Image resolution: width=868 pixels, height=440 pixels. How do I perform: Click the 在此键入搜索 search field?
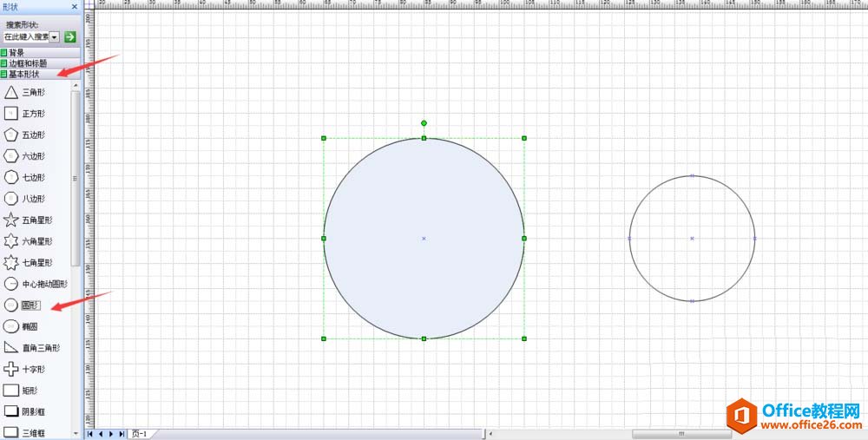pyautogui.click(x=26, y=37)
